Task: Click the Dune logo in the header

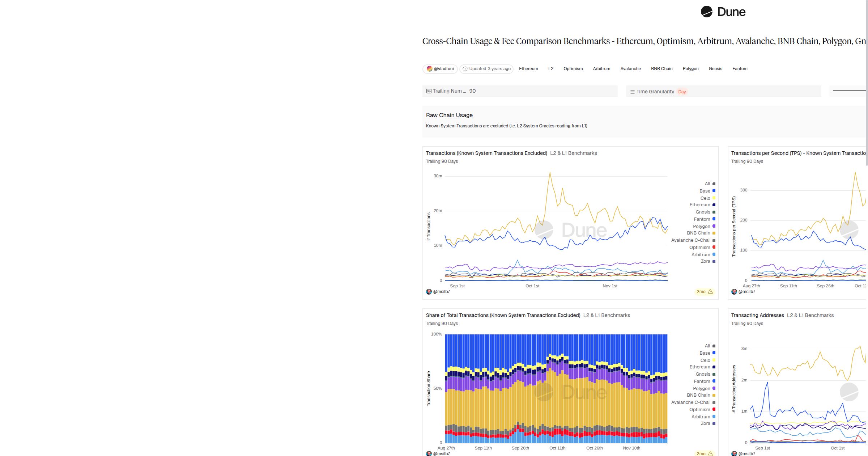Action: point(725,12)
